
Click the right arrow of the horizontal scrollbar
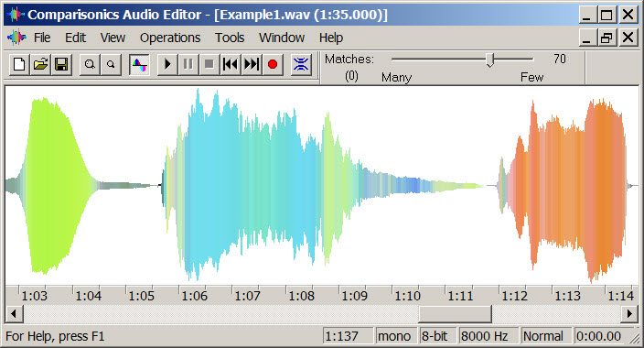coord(629,314)
